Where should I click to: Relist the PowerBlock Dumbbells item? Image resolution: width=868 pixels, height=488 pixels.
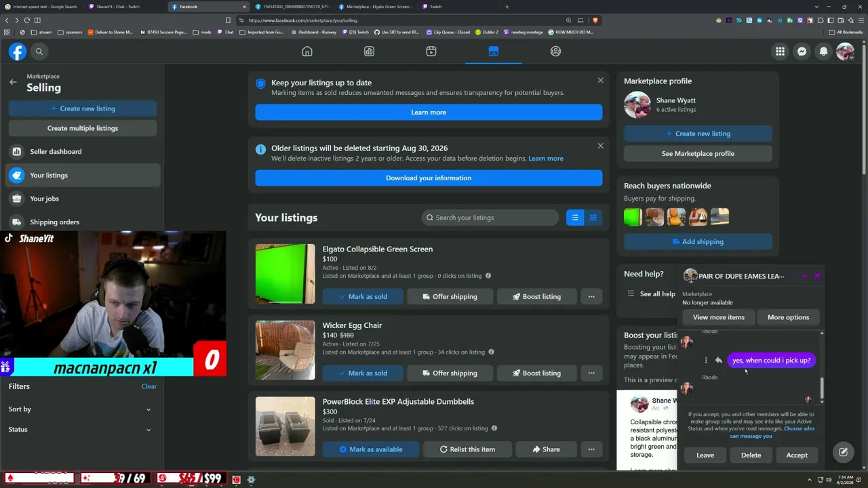(x=467, y=449)
